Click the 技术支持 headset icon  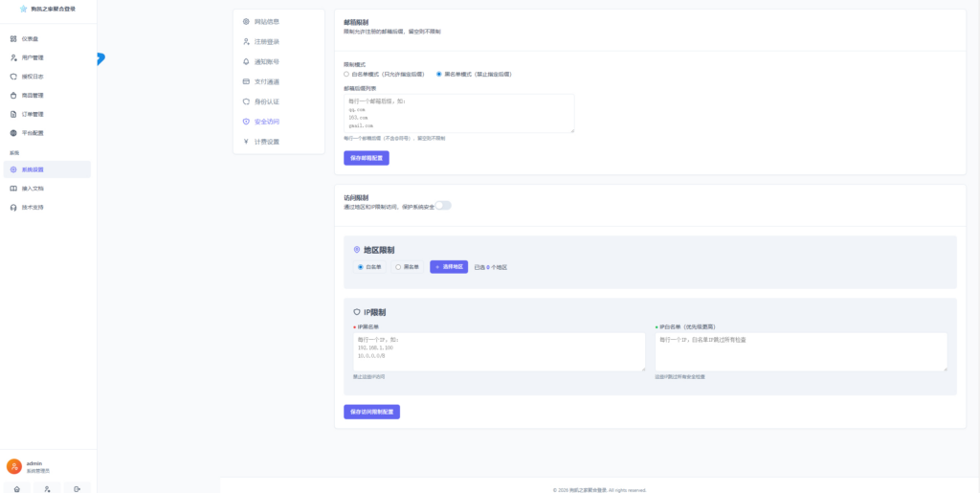pyautogui.click(x=13, y=207)
